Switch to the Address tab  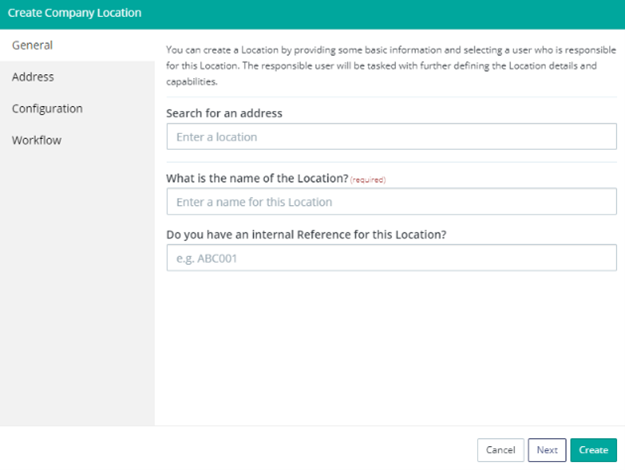click(x=77, y=77)
